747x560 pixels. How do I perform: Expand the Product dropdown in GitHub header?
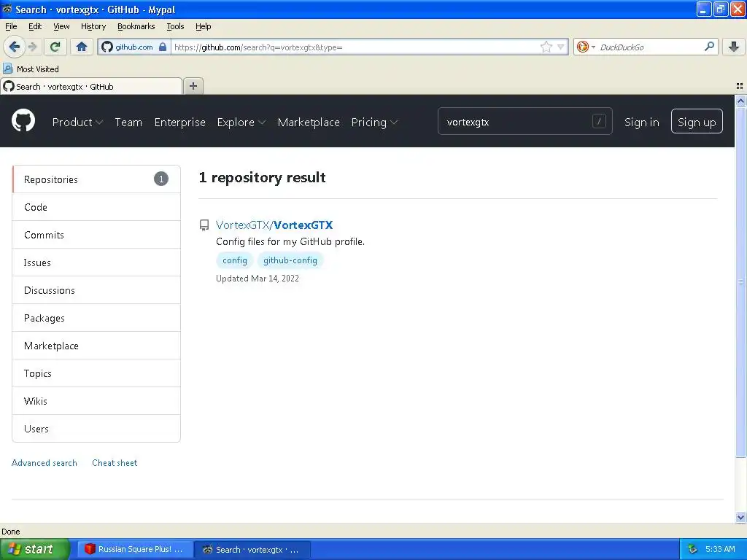tap(77, 122)
